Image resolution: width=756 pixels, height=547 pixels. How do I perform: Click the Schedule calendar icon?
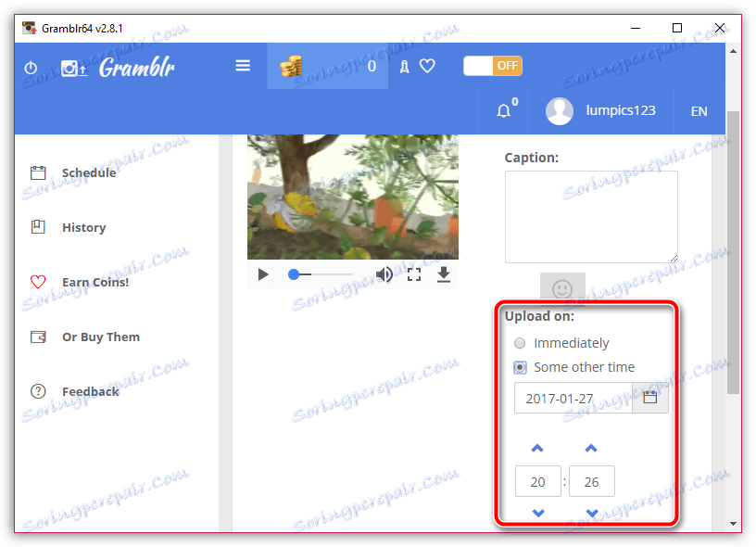pyautogui.click(x=38, y=172)
